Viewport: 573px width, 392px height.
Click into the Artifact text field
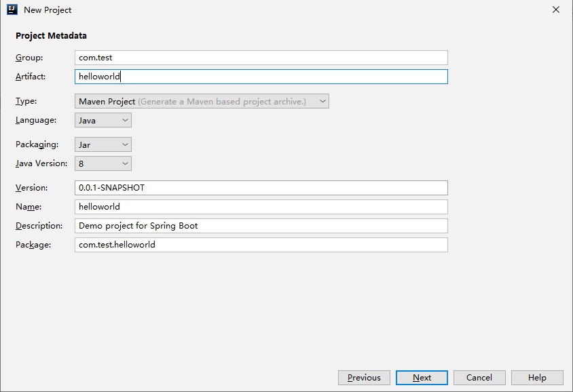(x=261, y=77)
